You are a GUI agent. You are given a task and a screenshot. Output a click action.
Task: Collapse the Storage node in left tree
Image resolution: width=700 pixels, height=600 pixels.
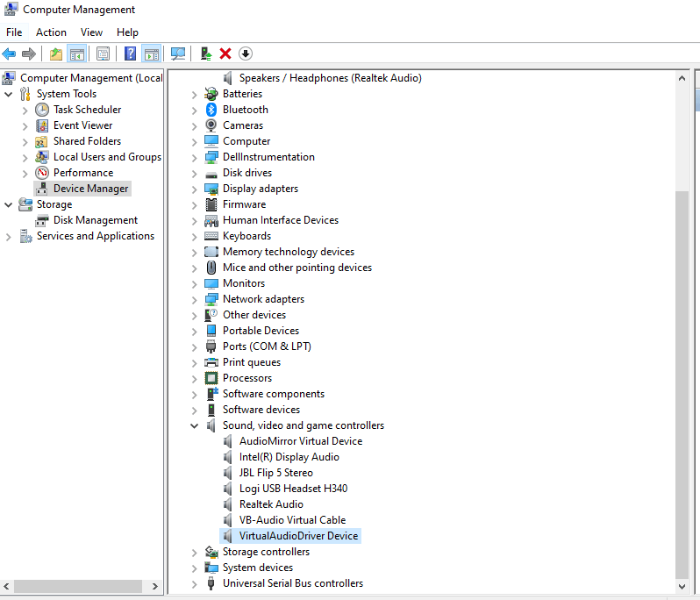pos(8,205)
